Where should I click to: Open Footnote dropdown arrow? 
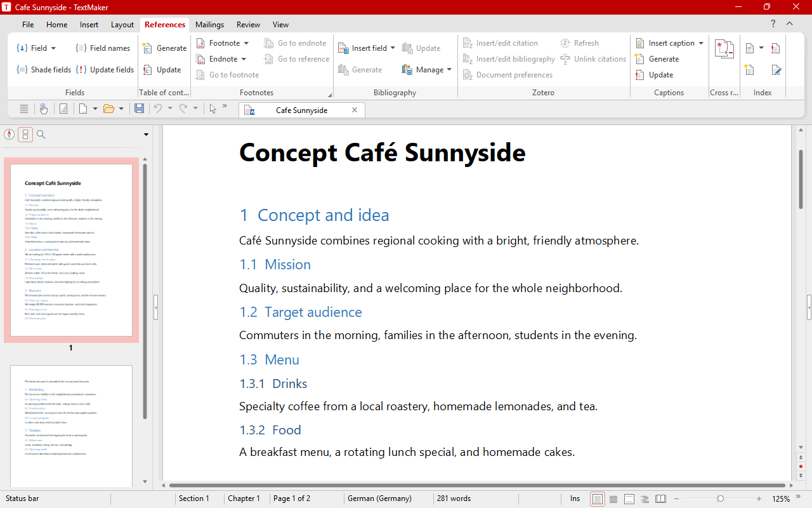247,43
